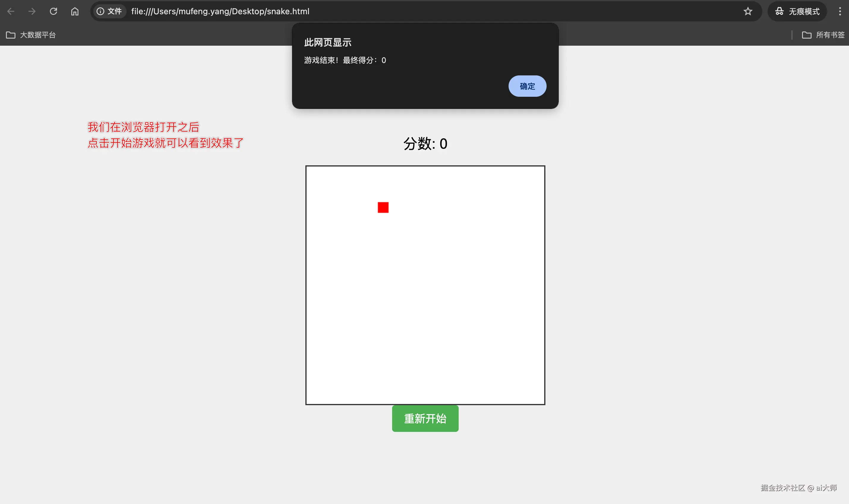849x504 pixels.
Task: Click the 无痕模式 label
Action: 804,11
